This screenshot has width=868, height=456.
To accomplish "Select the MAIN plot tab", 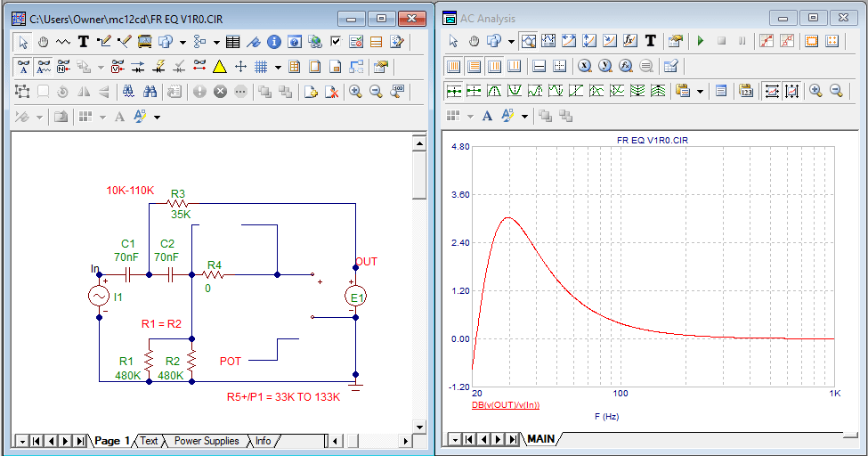I will click(541, 439).
